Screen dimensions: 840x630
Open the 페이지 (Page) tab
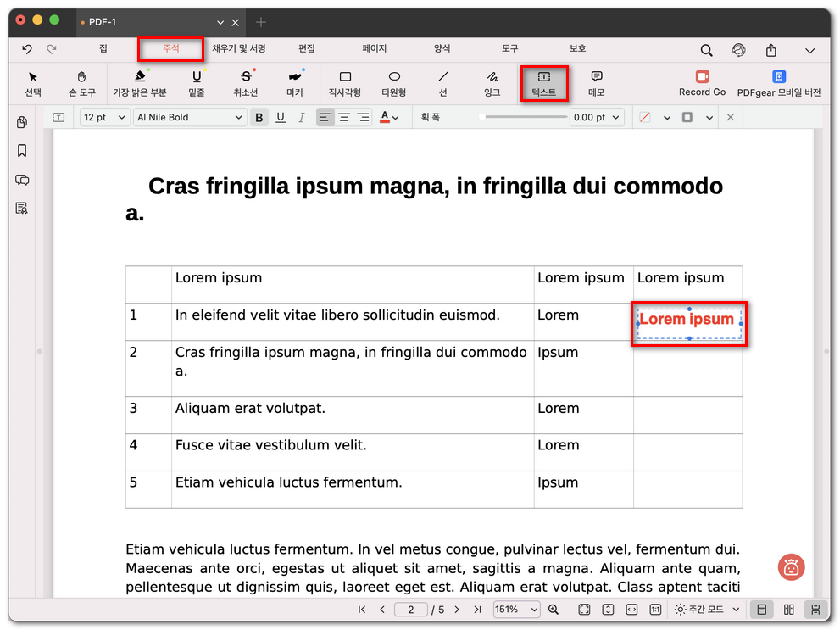coord(374,49)
